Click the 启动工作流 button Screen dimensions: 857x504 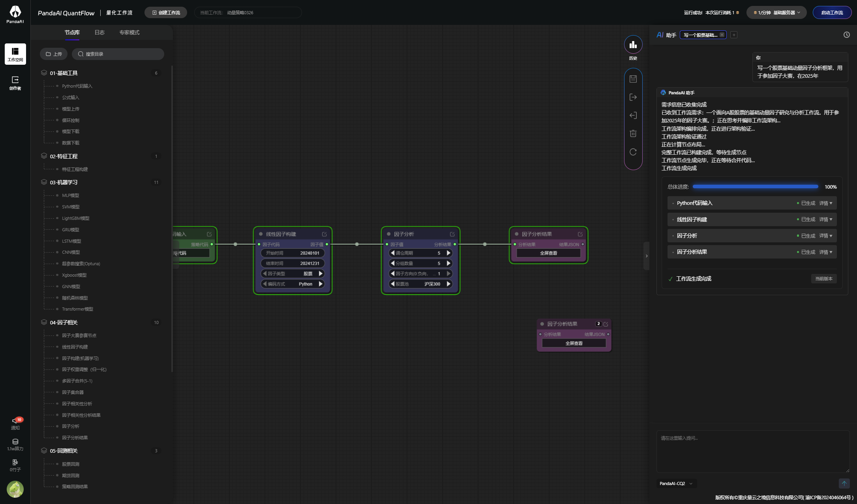tap(832, 13)
